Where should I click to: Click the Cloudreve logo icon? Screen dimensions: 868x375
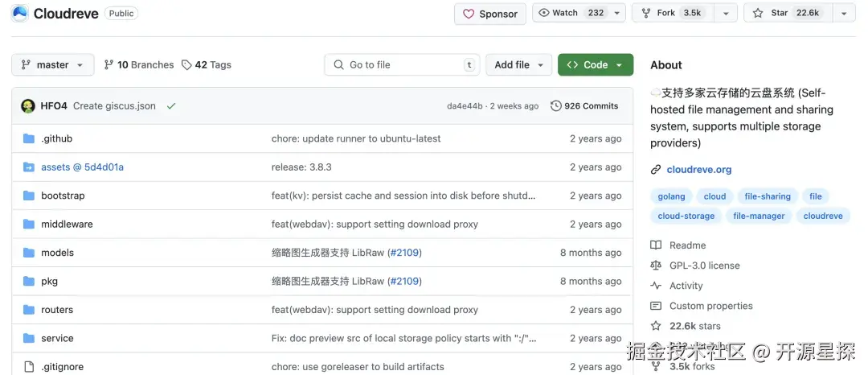(20, 14)
